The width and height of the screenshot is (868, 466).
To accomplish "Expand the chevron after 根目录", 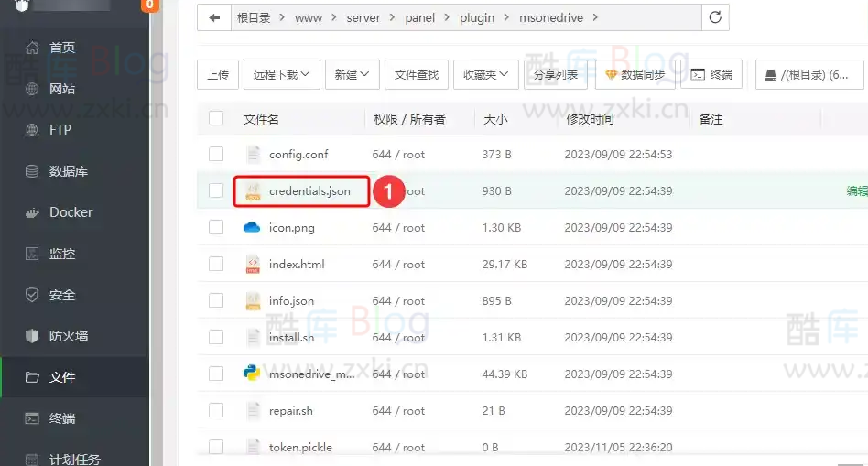I will click(282, 17).
